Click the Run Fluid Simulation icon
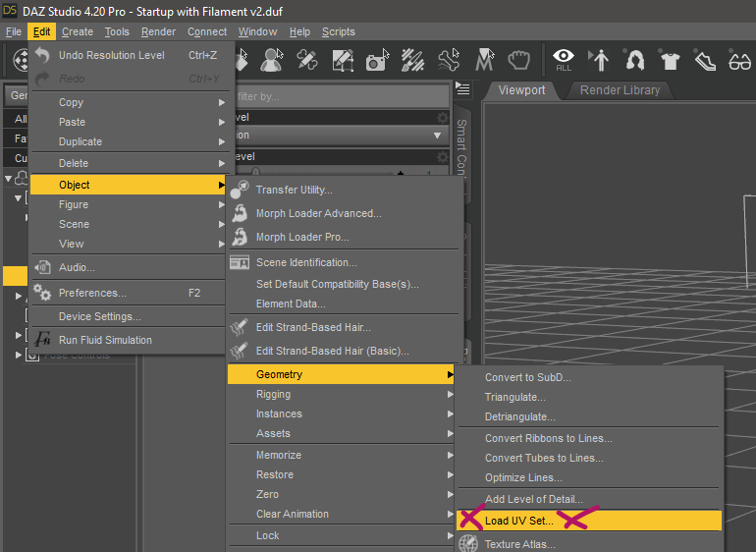756x552 pixels. click(x=42, y=340)
